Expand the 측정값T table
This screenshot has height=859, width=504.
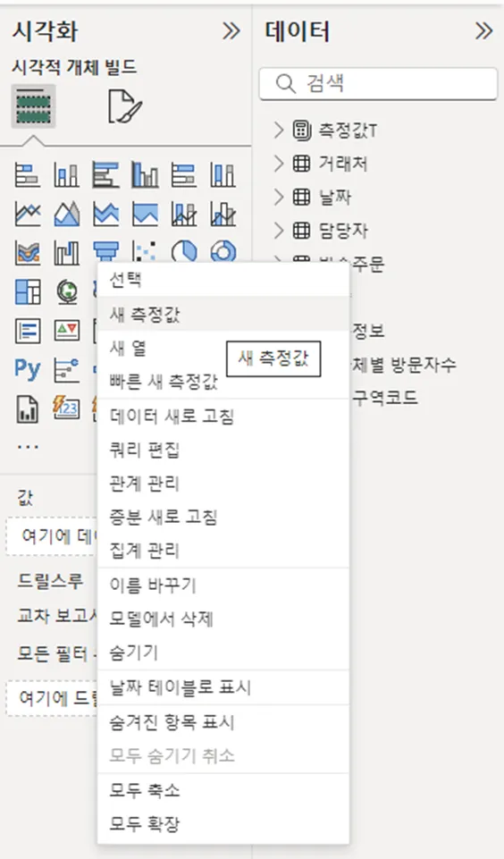coord(279,131)
